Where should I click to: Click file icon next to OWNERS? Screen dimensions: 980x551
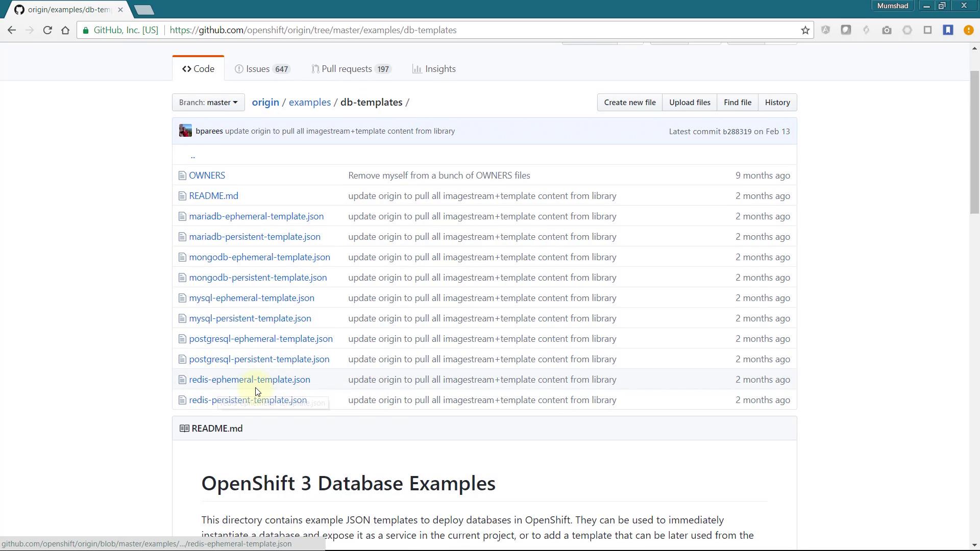[182, 176]
